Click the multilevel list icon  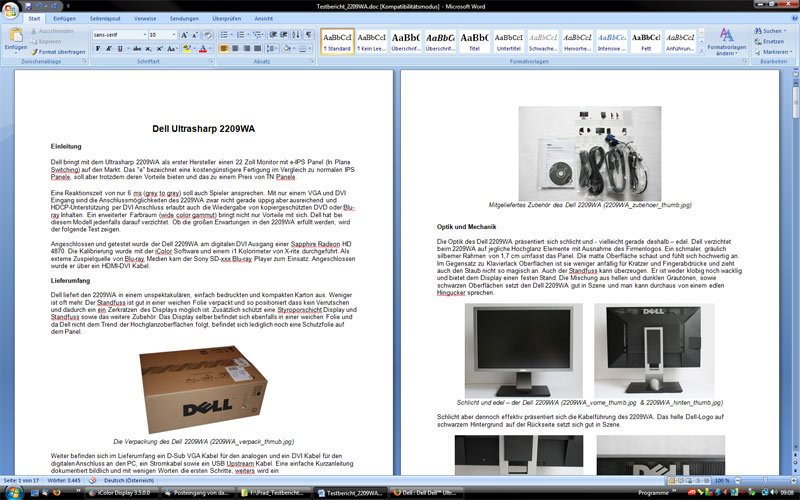(258, 35)
